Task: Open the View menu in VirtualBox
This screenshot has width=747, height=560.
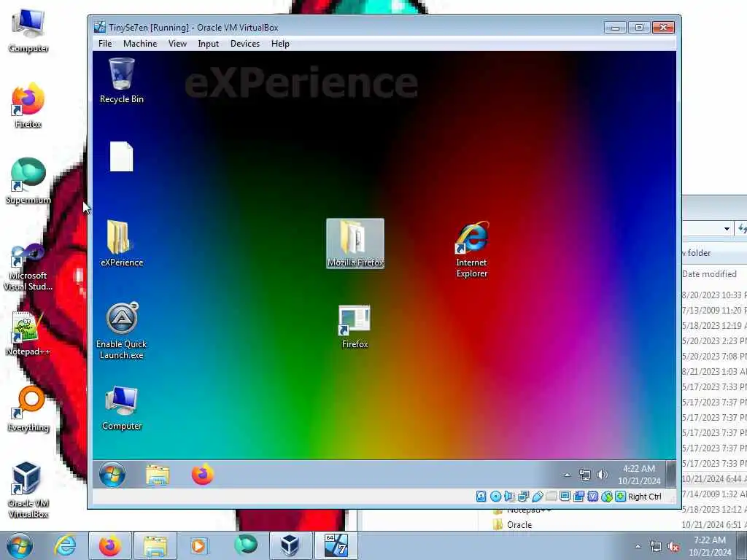Action: coord(177,43)
